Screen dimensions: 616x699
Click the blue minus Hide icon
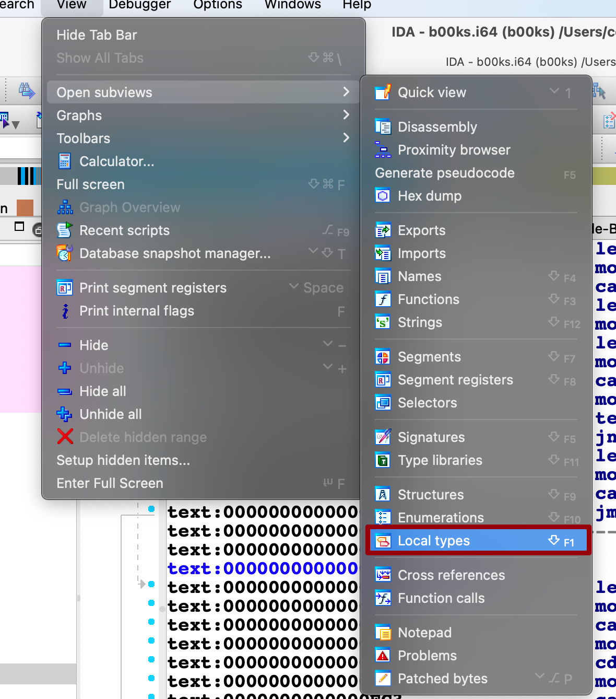(64, 345)
